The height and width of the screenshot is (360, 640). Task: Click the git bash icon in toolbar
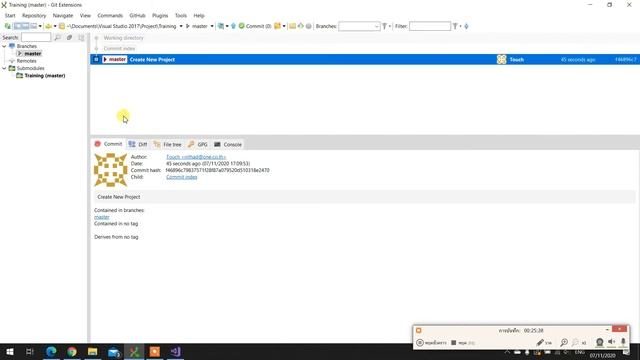[x=301, y=26]
